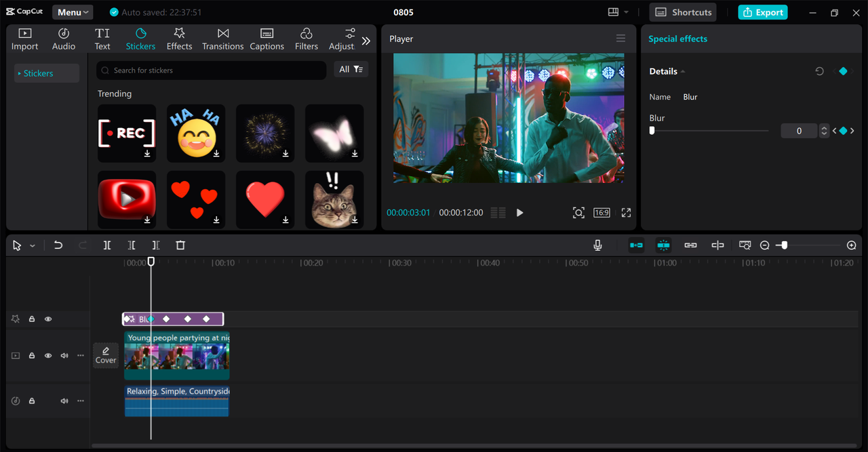Click the player focus zoom icon
868x452 pixels.
pos(578,213)
